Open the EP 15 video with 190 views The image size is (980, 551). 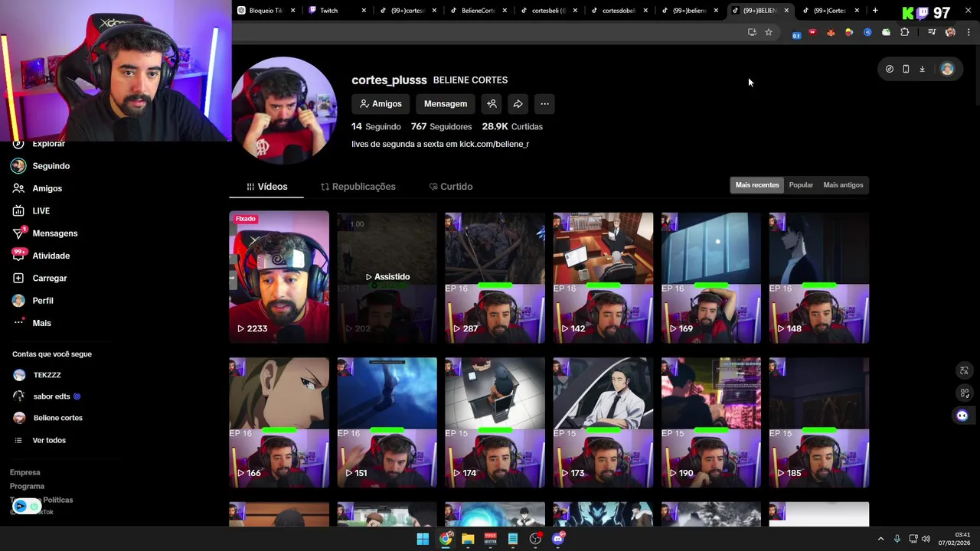tap(711, 422)
